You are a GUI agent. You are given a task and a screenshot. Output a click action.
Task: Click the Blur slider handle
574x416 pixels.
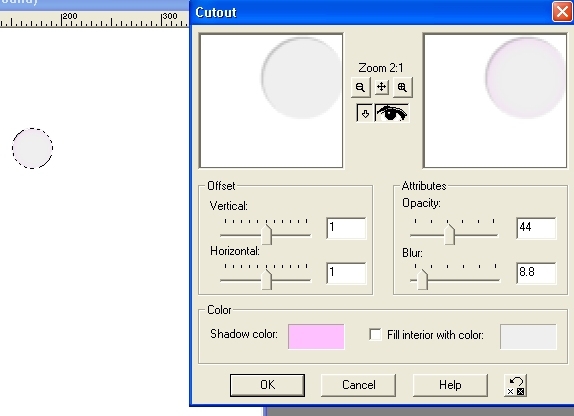(x=422, y=279)
